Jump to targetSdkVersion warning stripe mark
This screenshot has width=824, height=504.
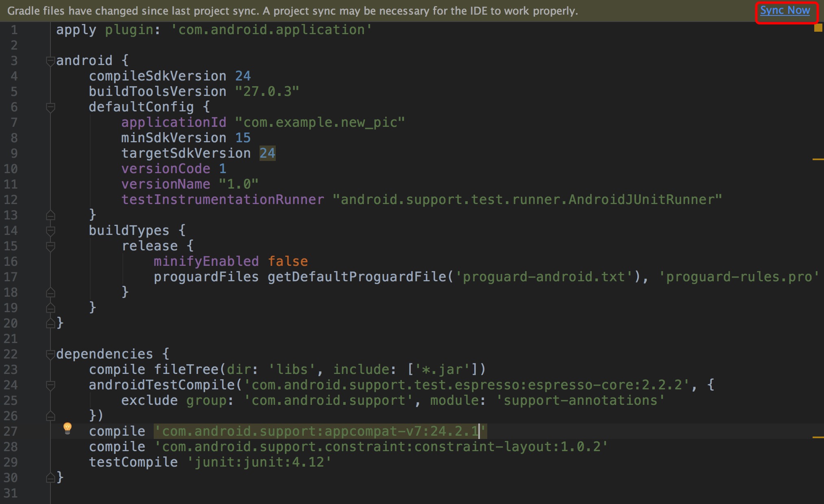pos(817,159)
